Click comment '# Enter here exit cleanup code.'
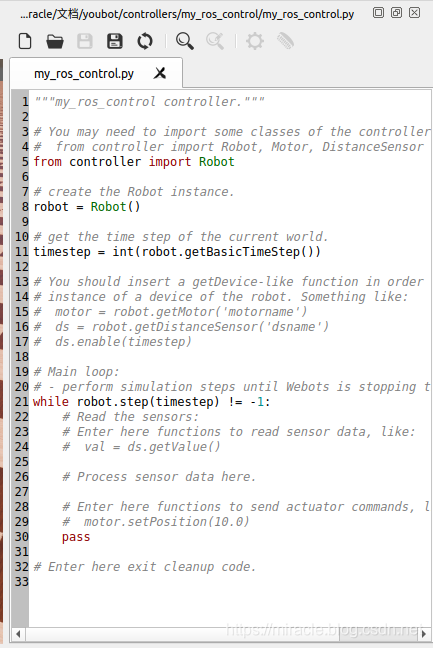The height and width of the screenshot is (648, 433). click(145, 567)
